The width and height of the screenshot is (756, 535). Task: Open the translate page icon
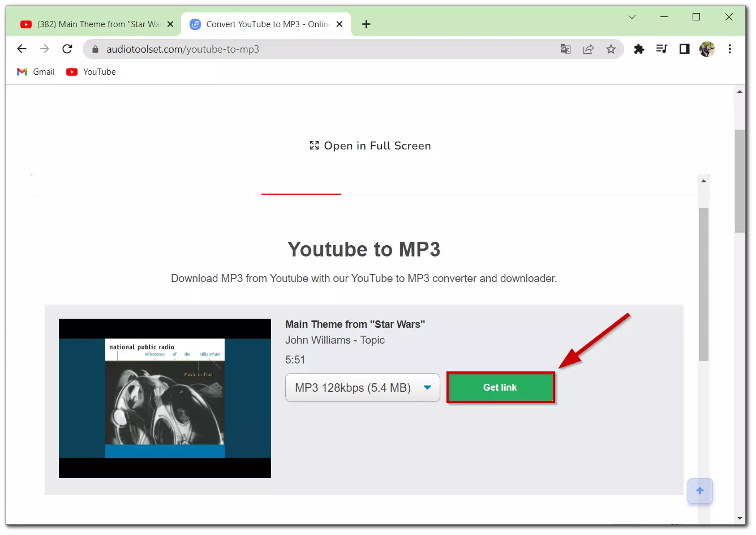565,49
